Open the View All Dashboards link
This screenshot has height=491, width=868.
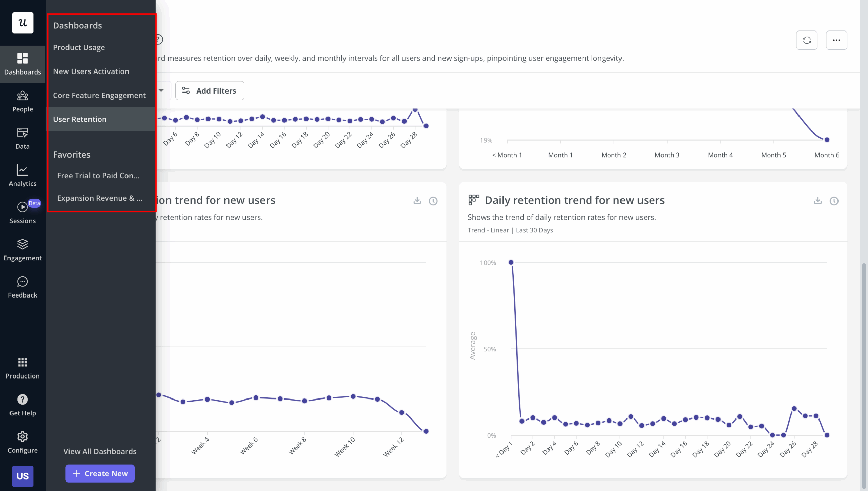(100, 451)
